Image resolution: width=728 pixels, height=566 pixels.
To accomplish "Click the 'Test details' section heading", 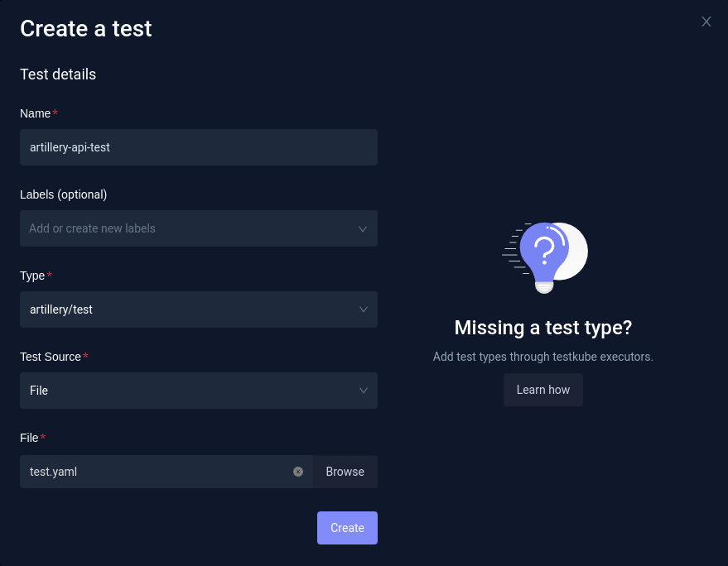I will [x=58, y=74].
